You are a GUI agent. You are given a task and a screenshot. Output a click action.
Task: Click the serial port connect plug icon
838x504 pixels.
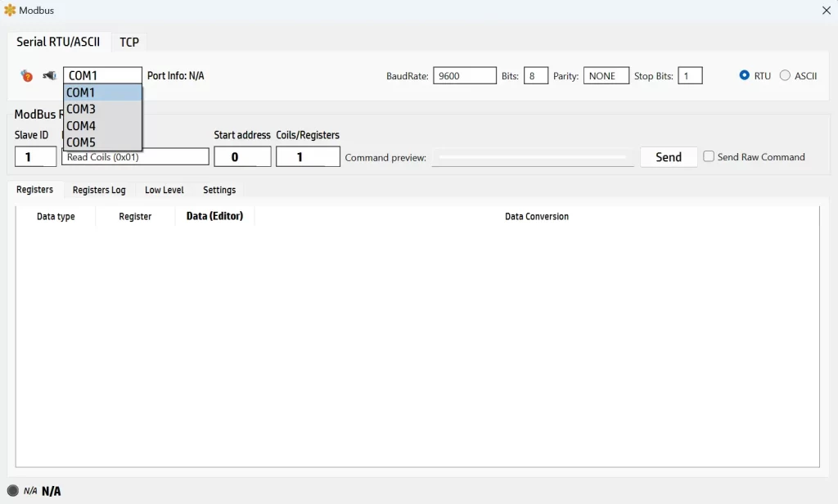click(49, 75)
